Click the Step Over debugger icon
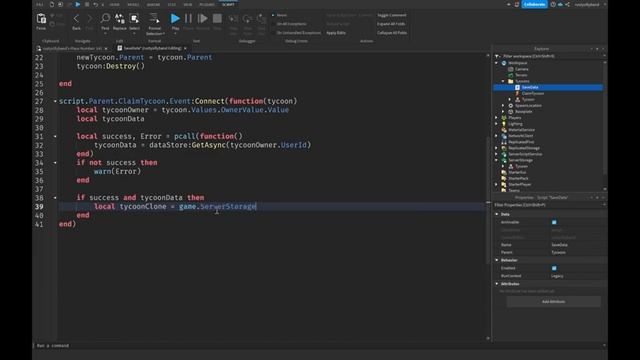The width and height of the screenshot is (640, 360). [x=247, y=19]
